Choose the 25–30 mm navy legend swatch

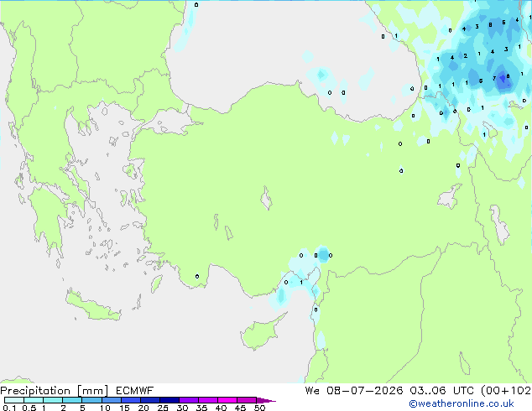(x=169, y=400)
